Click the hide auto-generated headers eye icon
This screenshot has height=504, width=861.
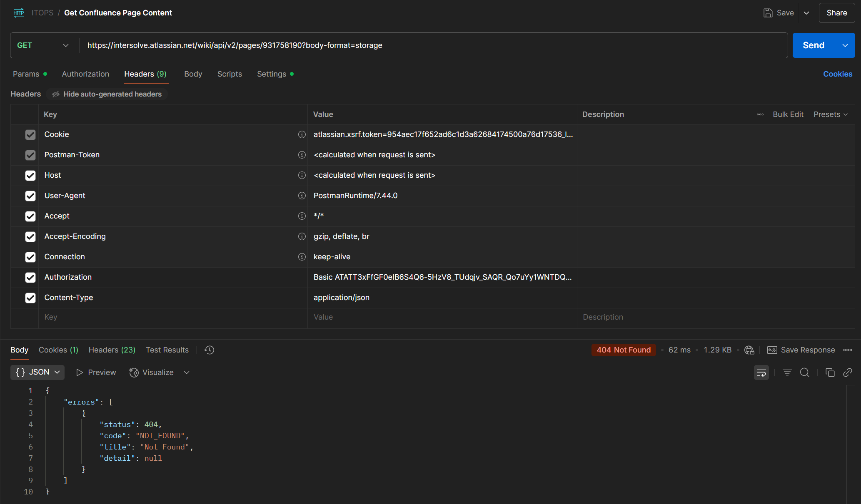pyautogui.click(x=56, y=94)
